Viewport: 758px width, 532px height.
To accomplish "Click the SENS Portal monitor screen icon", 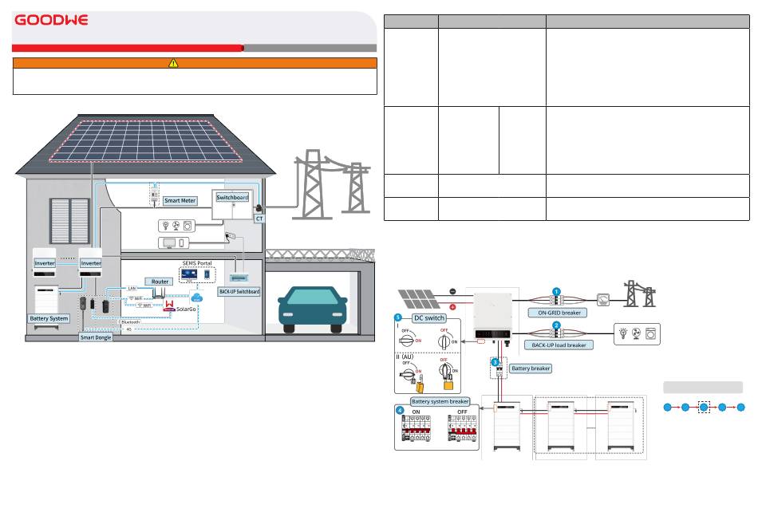I will [x=189, y=275].
